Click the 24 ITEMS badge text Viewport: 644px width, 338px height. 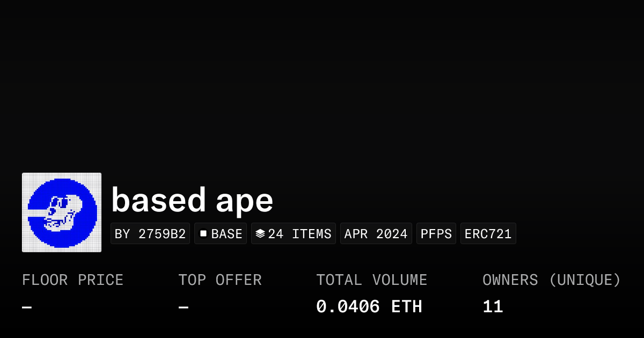point(299,234)
